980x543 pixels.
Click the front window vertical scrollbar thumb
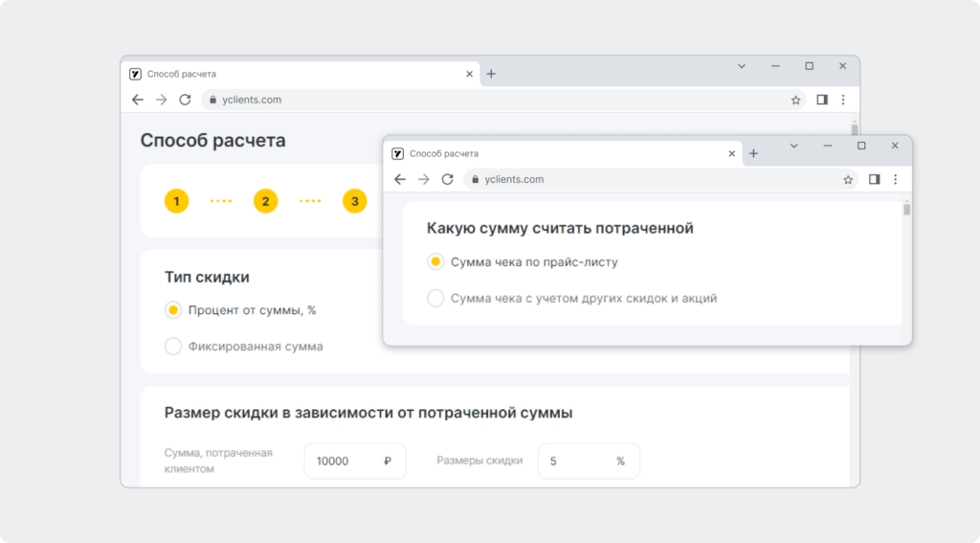click(x=907, y=209)
